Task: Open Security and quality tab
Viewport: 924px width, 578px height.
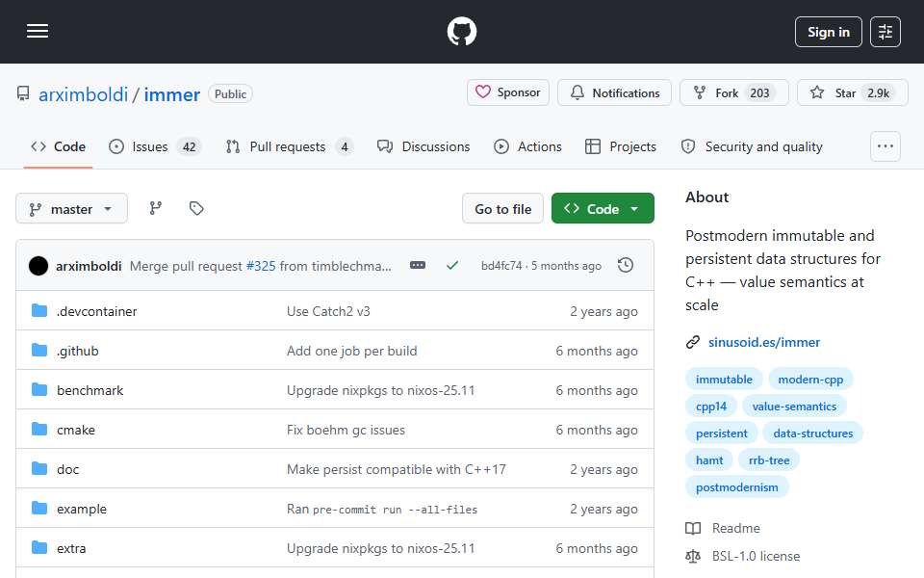Action: 752,146
